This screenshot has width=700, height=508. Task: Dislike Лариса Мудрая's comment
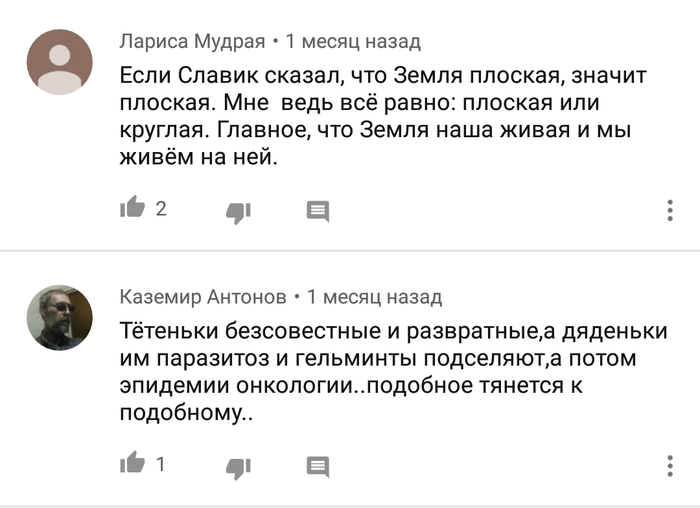238,210
